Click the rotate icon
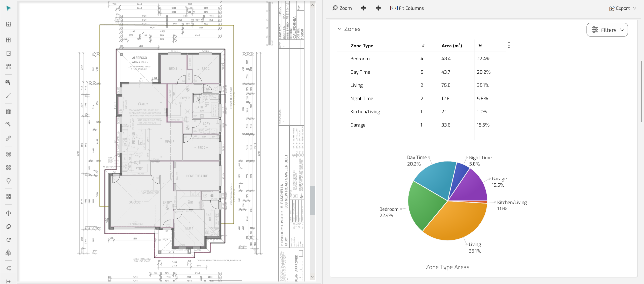This screenshot has height=284, width=644. [x=8, y=240]
